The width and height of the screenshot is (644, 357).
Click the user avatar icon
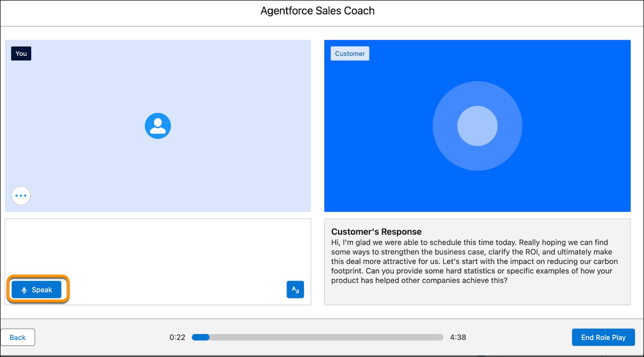[158, 126]
